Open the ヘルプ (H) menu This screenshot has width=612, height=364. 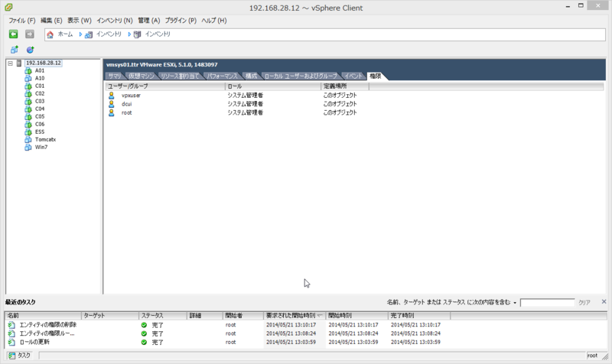coord(214,21)
